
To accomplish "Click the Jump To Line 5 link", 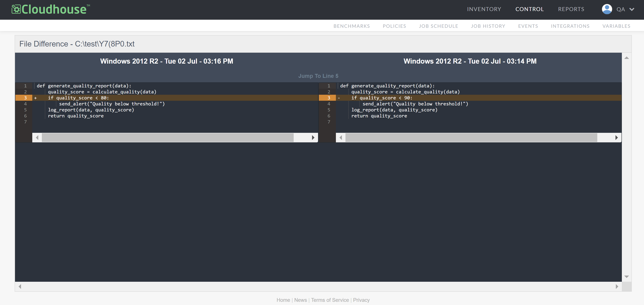I will click(318, 76).
